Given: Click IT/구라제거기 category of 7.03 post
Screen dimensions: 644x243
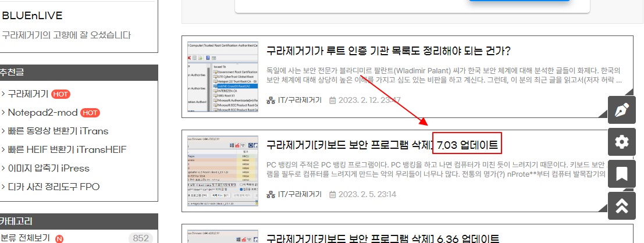Looking at the screenshot, I should click(x=300, y=194).
